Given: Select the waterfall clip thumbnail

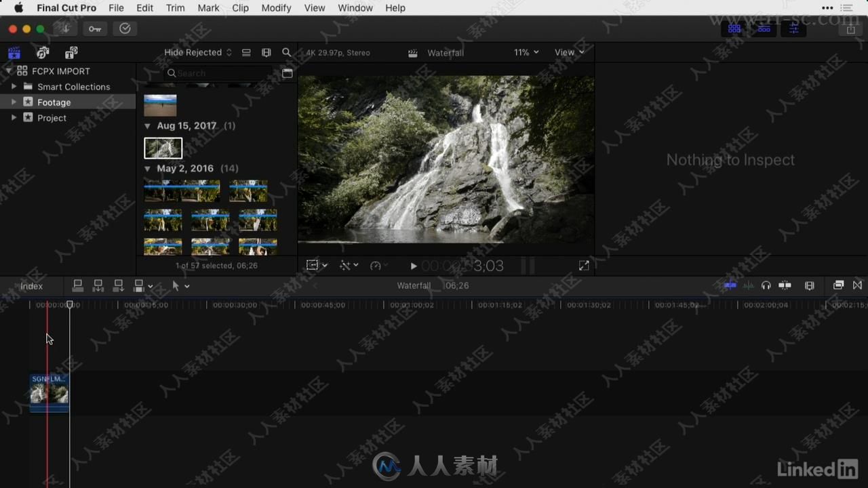Looking at the screenshot, I should tap(163, 148).
